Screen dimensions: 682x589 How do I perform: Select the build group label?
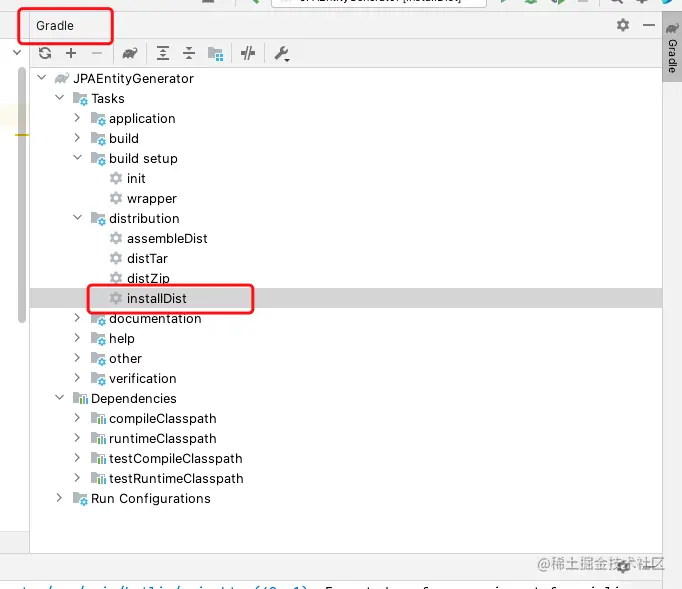(x=124, y=138)
